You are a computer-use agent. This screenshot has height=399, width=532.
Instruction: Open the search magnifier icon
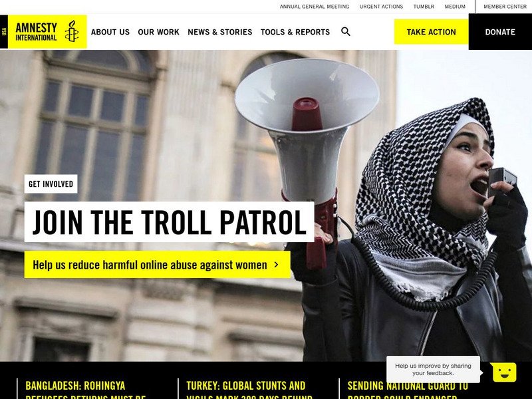[345, 31]
